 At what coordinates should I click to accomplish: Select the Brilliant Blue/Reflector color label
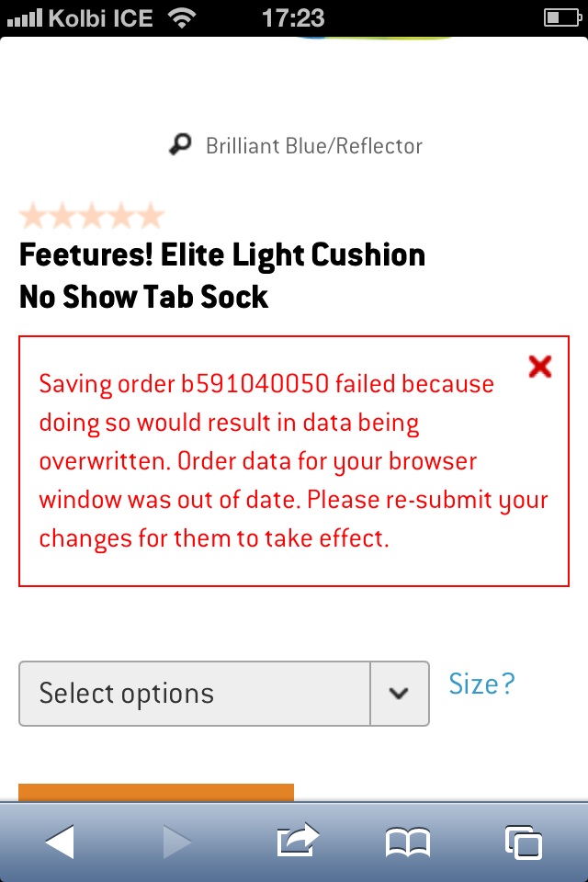pos(313,145)
